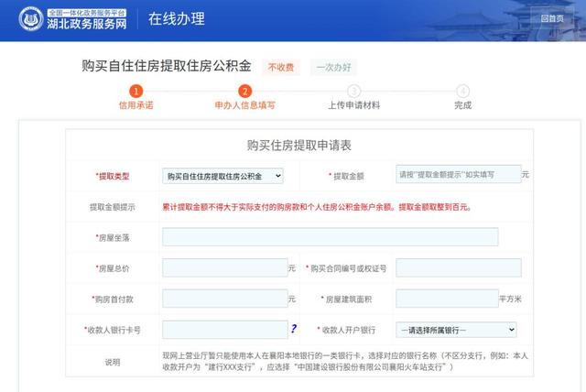This screenshot has width=586, height=392.
Task: Focus the 房屋坐落 input field
Action: (x=331, y=237)
